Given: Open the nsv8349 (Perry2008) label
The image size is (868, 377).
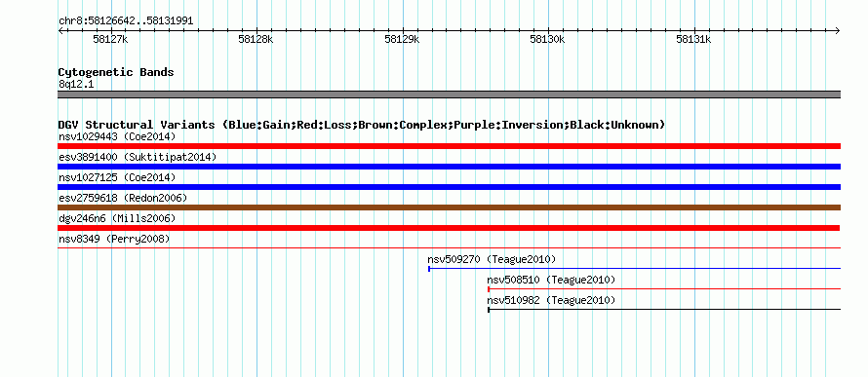Looking at the screenshot, I should click(x=114, y=239).
